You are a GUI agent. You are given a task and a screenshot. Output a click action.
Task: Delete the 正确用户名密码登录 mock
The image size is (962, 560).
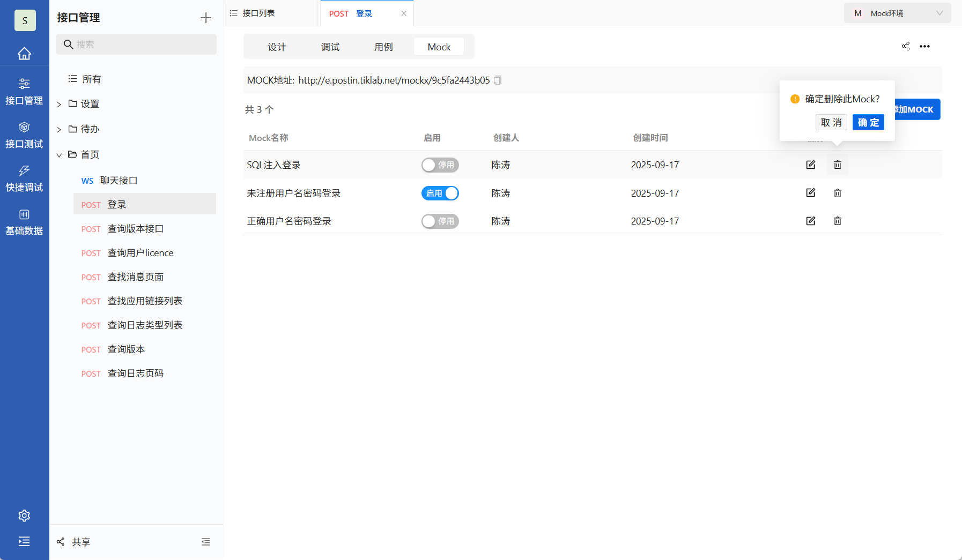tap(837, 221)
